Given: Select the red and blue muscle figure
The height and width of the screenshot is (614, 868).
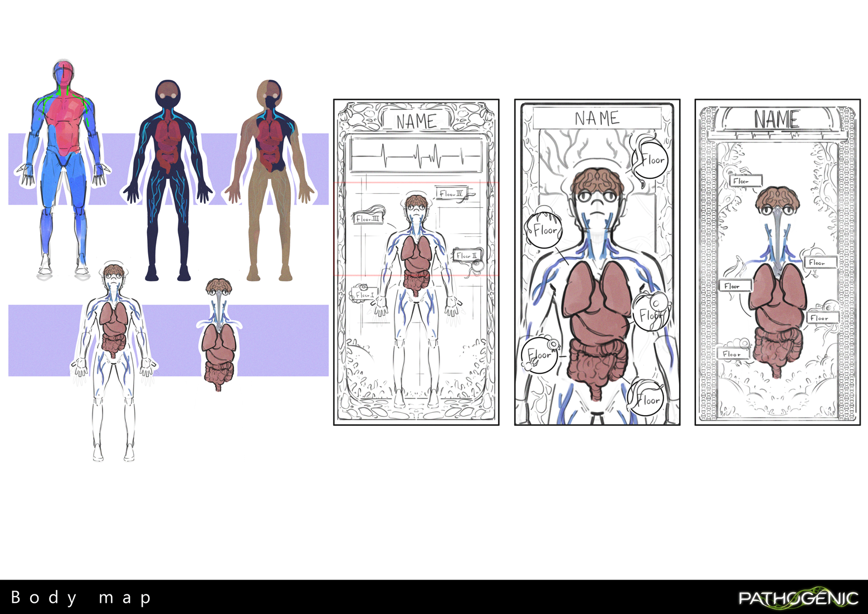Looking at the screenshot, I should click(63, 169).
